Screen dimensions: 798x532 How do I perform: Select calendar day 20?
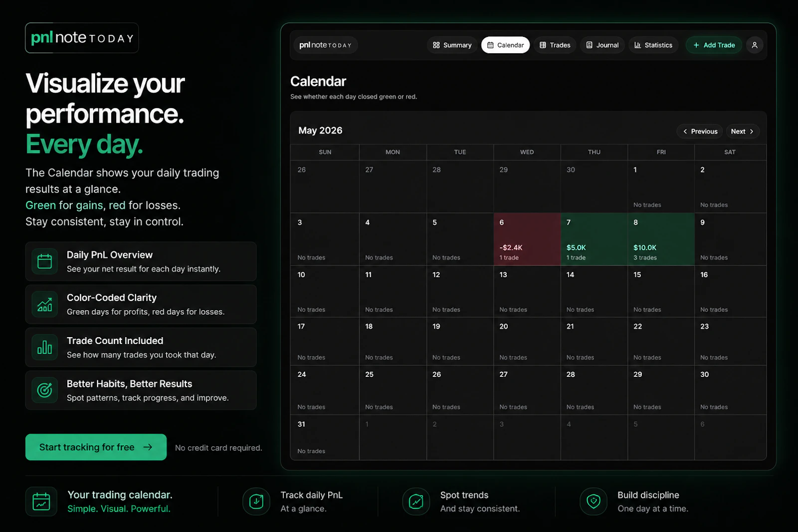[527, 342]
